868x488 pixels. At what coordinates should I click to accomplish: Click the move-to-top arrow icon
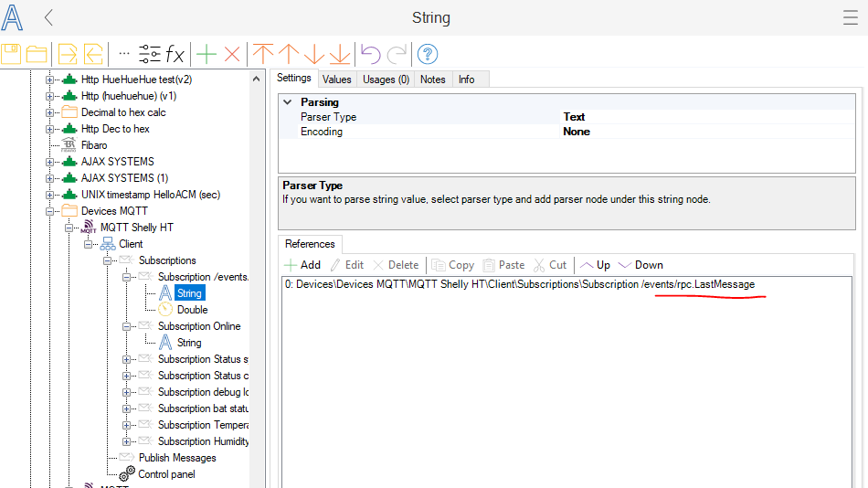click(263, 54)
